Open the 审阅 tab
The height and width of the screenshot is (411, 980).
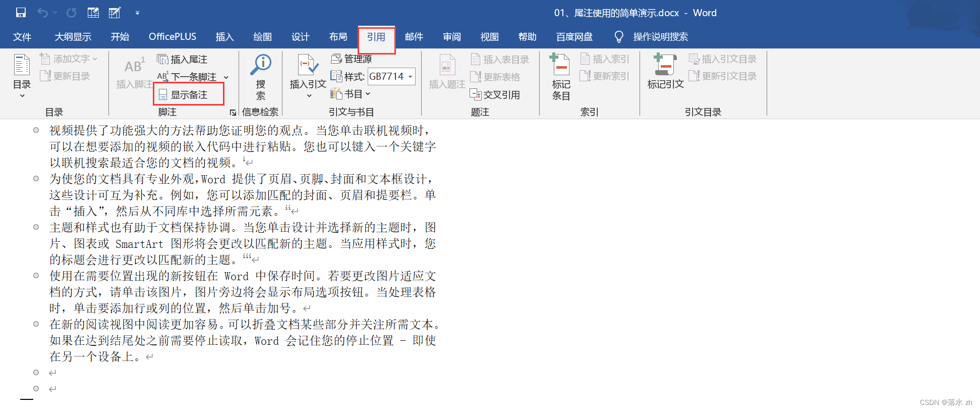[x=452, y=37]
